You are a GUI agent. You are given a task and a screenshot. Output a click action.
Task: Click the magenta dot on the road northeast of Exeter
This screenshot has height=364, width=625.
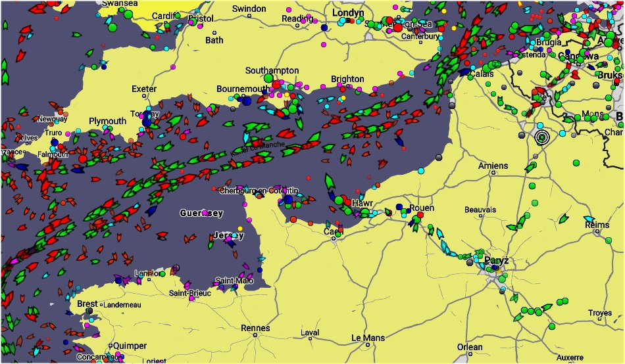pos(174,66)
